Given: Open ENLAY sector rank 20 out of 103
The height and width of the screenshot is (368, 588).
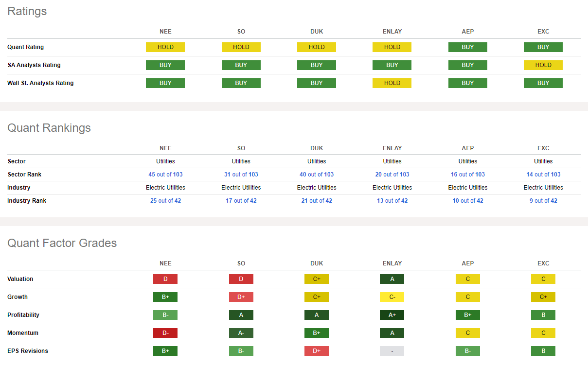Looking at the screenshot, I should click(392, 175).
